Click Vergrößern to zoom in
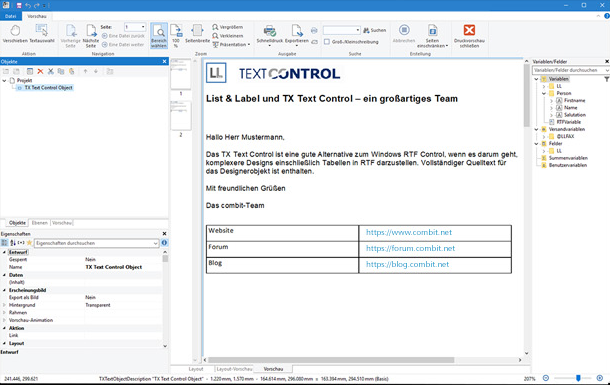610x385 pixels. tap(228, 27)
